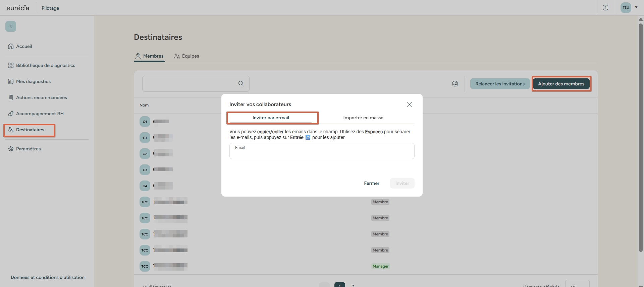The image size is (644, 287).
Task: Click Ajouter des membres button
Action: coord(561,84)
